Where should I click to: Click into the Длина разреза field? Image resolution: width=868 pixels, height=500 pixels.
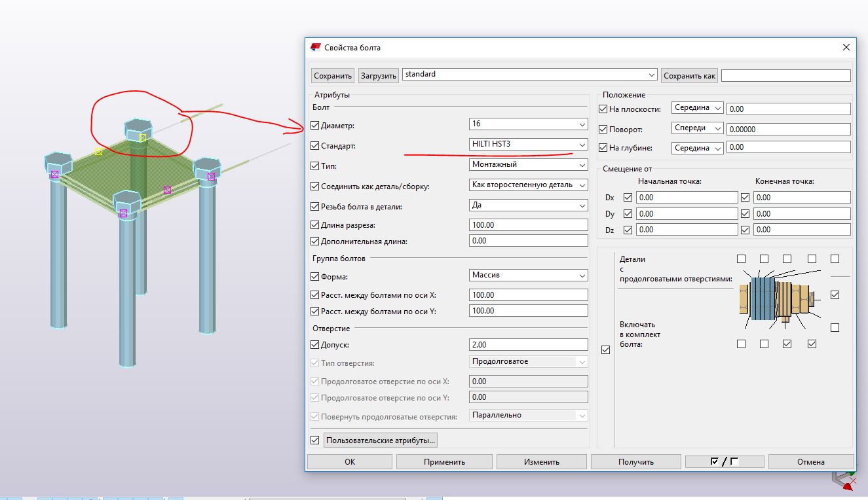(x=528, y=225)
